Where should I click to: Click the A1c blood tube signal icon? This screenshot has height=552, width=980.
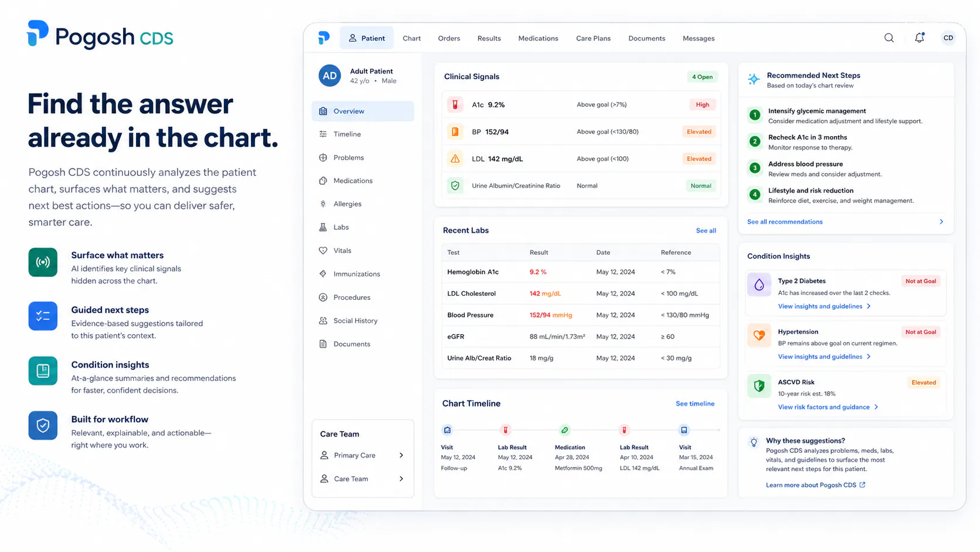455,104
